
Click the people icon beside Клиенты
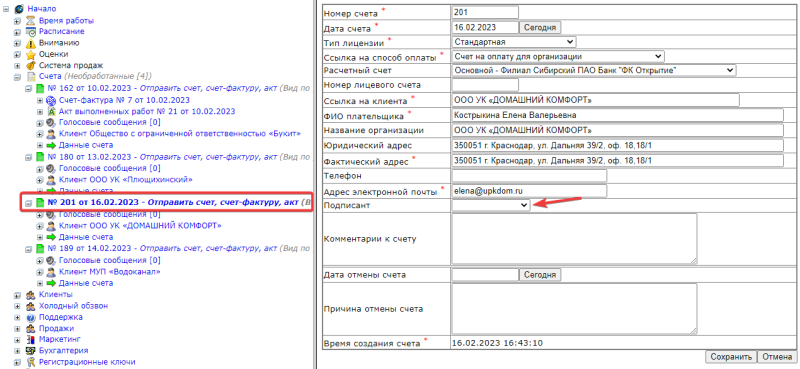pyautogui.click(x=31, y=295)
